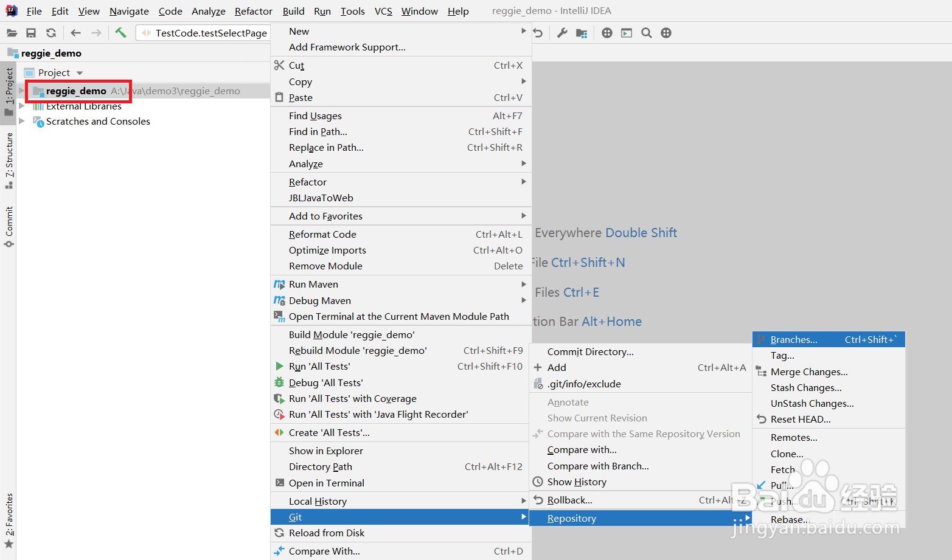Choose Compare with Branch
Viewport: 952px width, 560px height.
[x=641, y=466]
